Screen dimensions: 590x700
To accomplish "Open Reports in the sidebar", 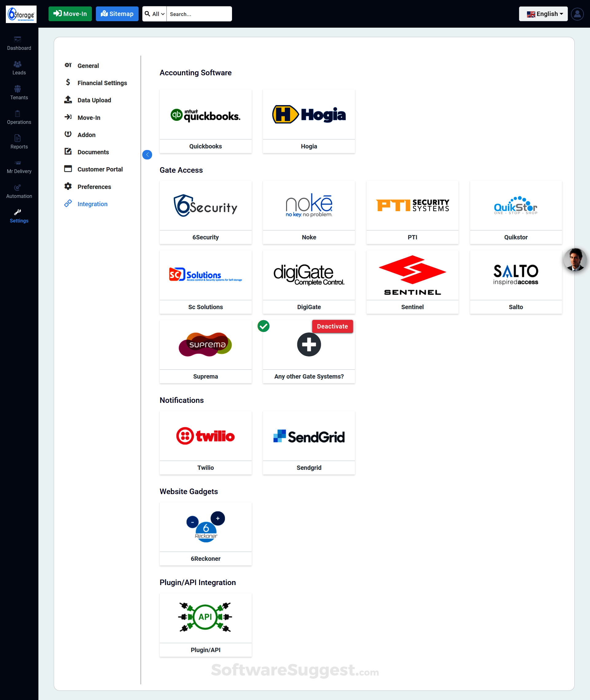I will (19, 142).
